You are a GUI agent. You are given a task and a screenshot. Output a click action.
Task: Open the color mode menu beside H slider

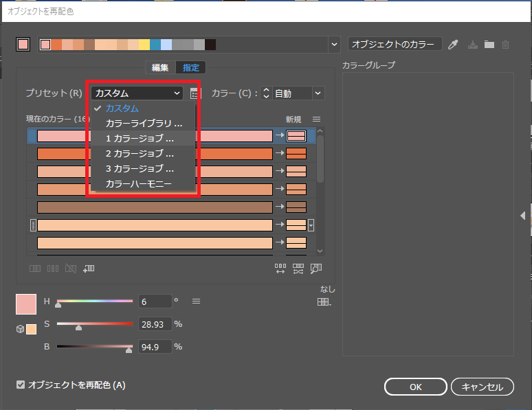pyautogui.click(x=196, y=301)
